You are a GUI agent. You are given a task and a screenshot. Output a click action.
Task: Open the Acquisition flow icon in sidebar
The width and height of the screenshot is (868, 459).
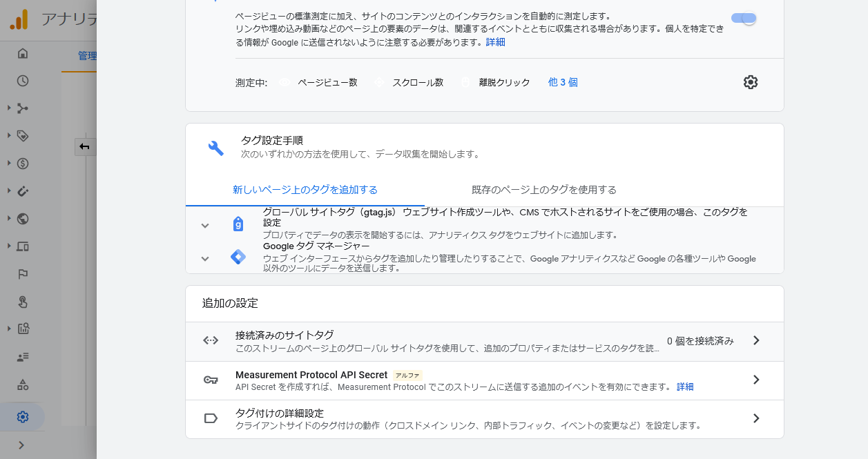(x=23, y=108)
